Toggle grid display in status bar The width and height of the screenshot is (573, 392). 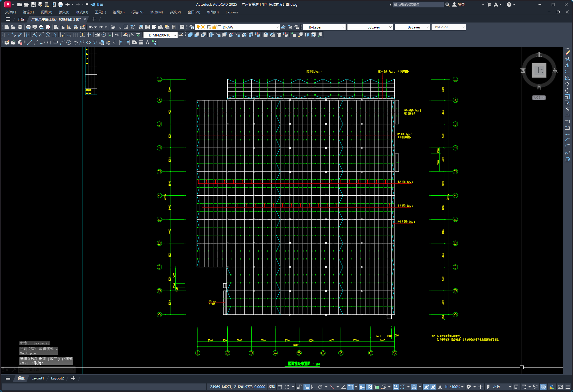point(280,387)
